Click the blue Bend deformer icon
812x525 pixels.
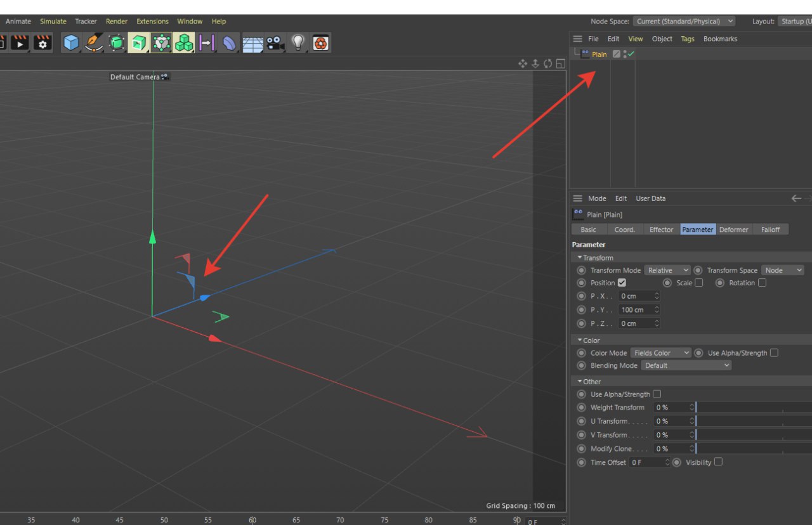229,42
